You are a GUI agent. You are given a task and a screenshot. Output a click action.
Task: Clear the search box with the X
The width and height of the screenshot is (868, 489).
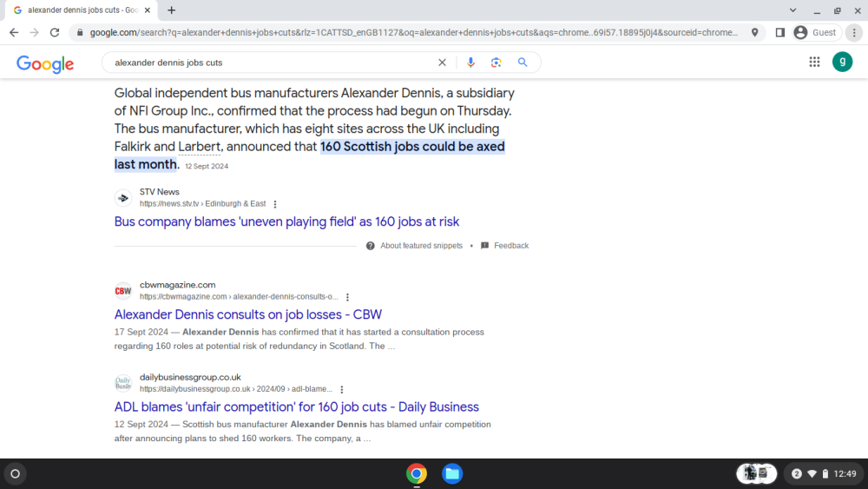click(x=442, y=63)
